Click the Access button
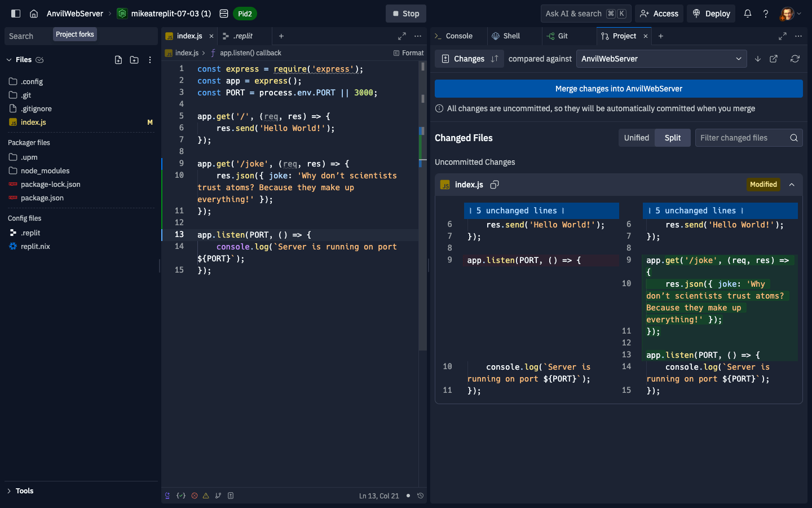The height and width of the screenshot is (508, 812). pyautogui.click(x=659, y=14)
